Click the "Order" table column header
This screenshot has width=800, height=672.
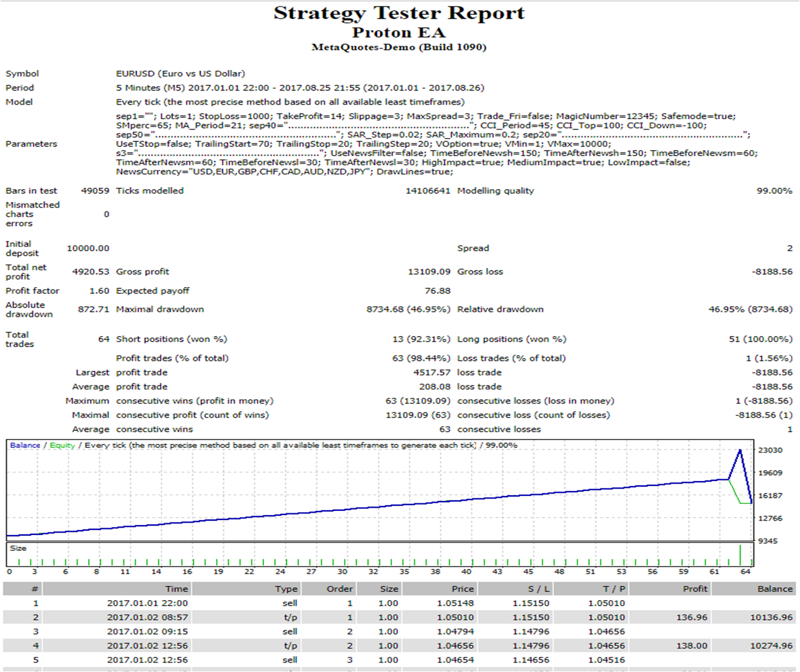[x=340, y=590]
